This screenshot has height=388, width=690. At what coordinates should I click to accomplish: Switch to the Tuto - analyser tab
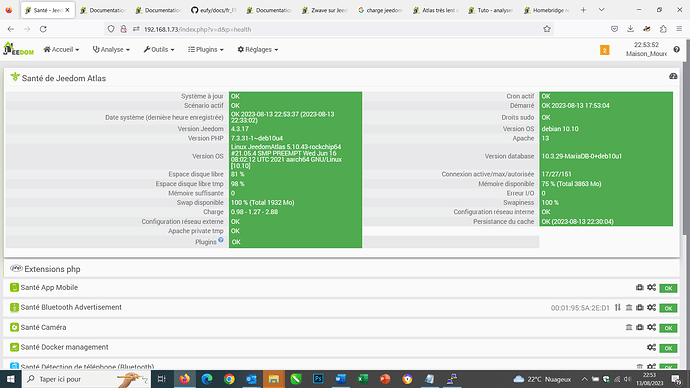[x=491, y=10]
